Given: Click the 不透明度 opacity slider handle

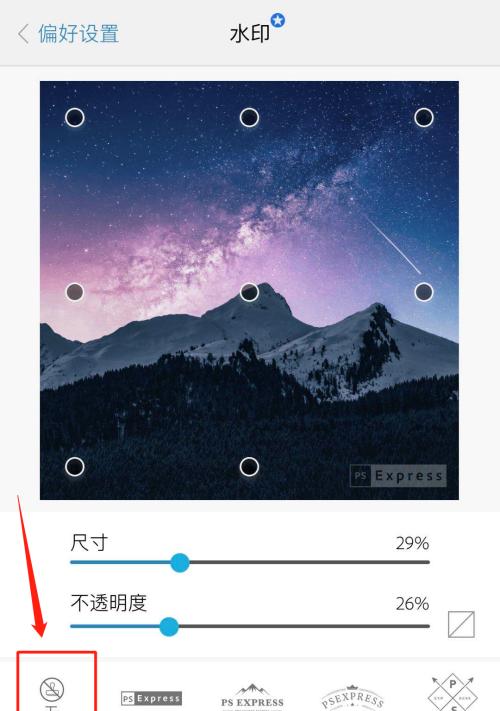Looking at the screenshot, I should [169, 627].
